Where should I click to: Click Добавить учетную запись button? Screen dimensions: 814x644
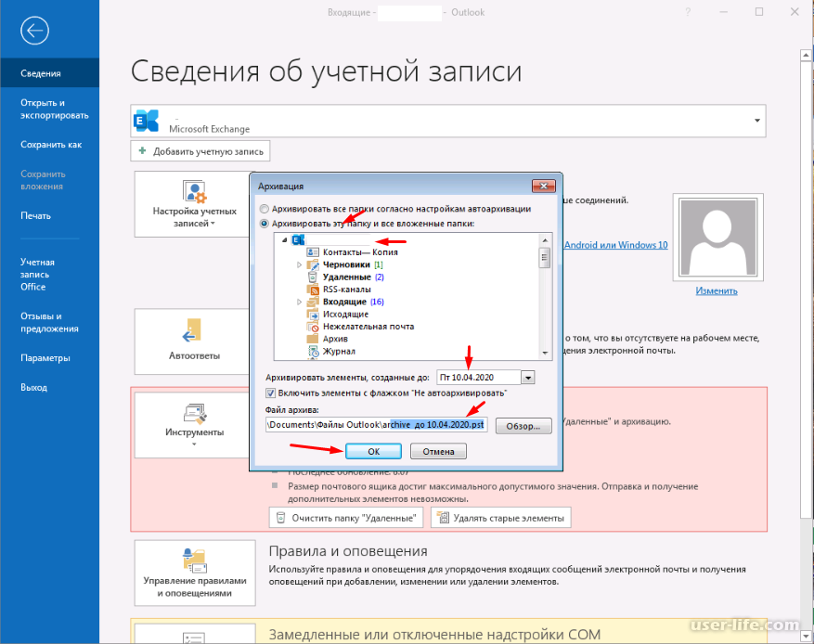click(200, 151)
